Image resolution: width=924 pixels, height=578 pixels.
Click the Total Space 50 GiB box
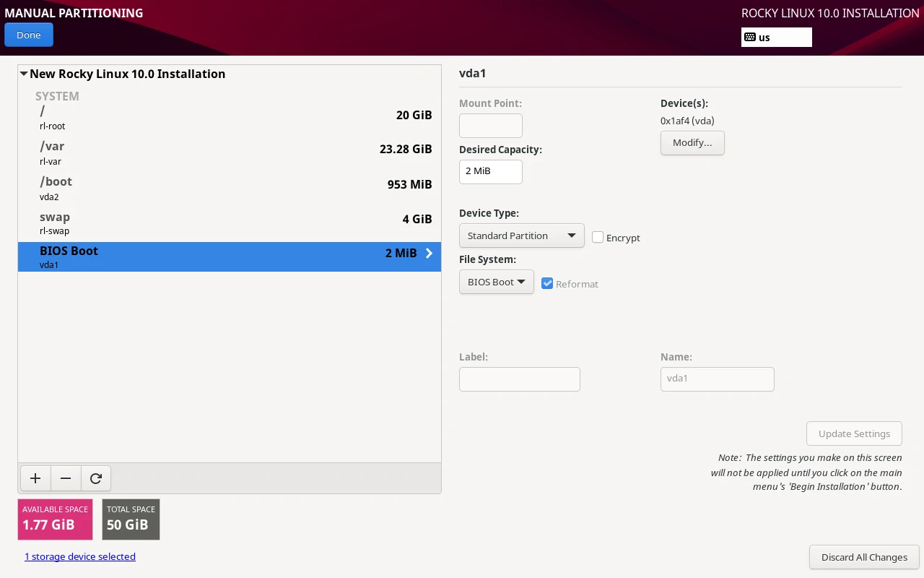[x=131, y=519]
